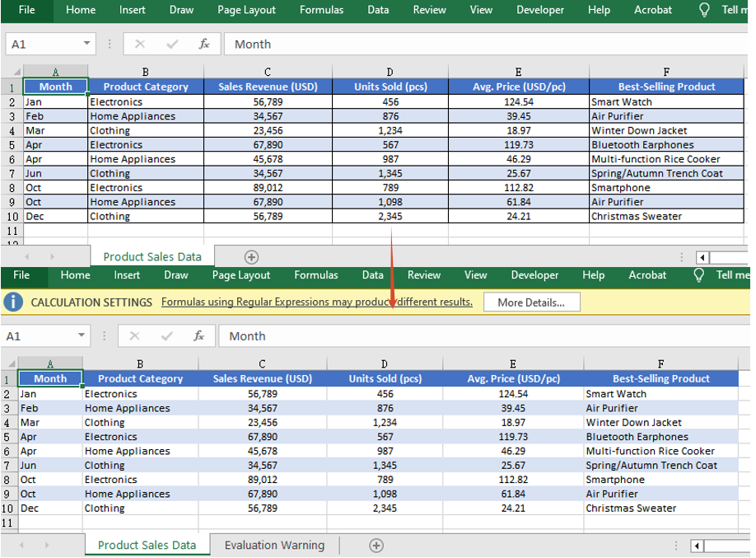Click Smart Watch cell in top worksheet
The height and width of the screenshot is (558, 756).
click(x=666, y=102)
